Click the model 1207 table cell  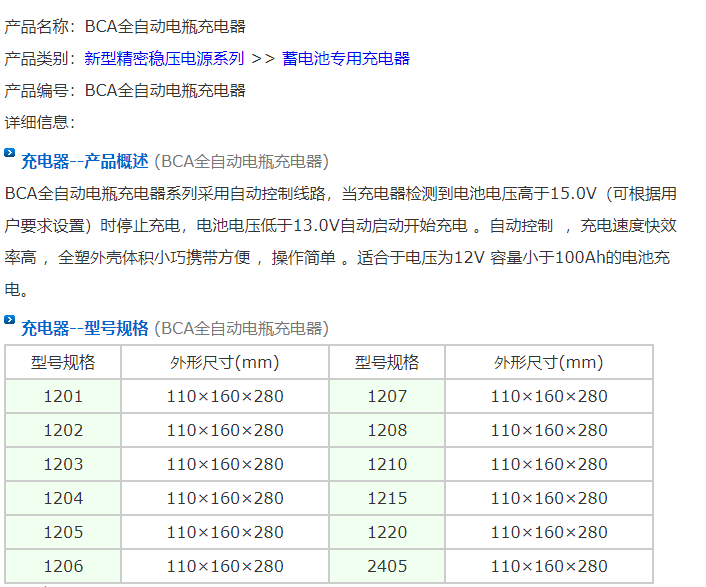click(387, 396)
